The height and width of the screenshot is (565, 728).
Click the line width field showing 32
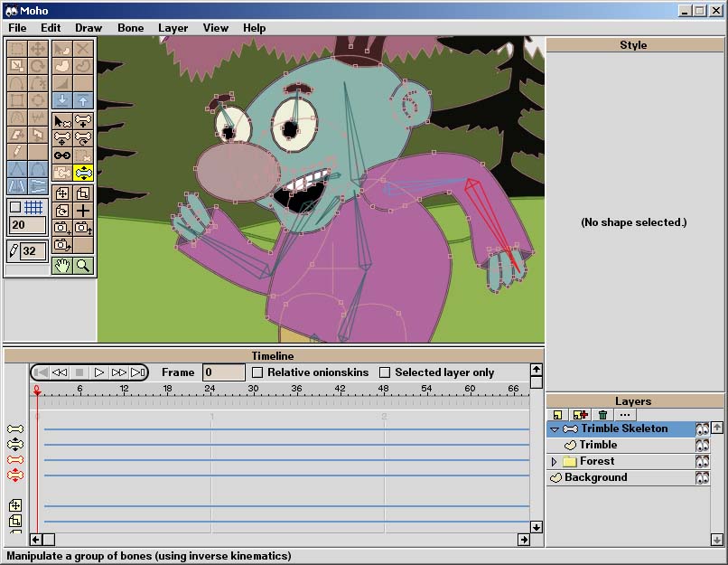pyautogui.click(x=34, y=251)
